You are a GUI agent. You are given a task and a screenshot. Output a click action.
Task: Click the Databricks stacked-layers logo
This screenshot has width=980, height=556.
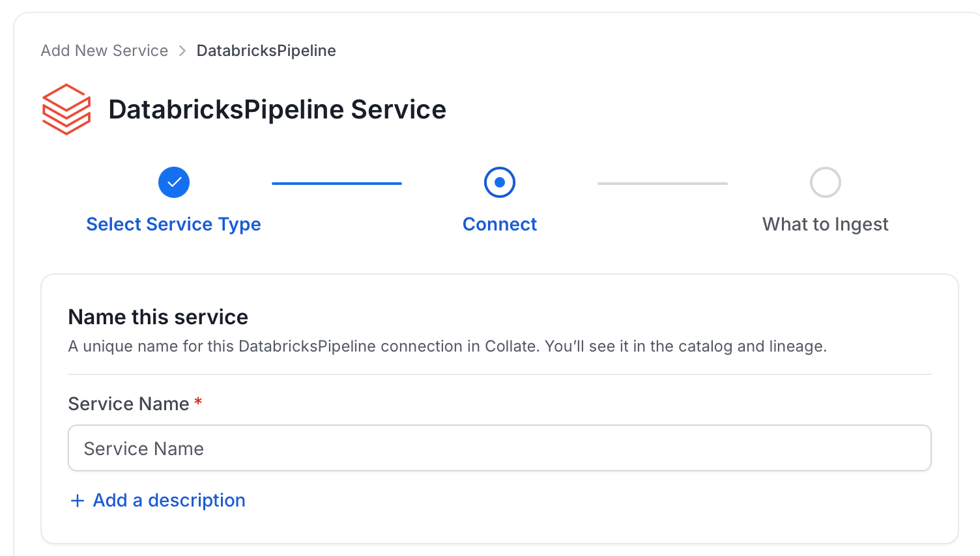(x=66, y=109)
